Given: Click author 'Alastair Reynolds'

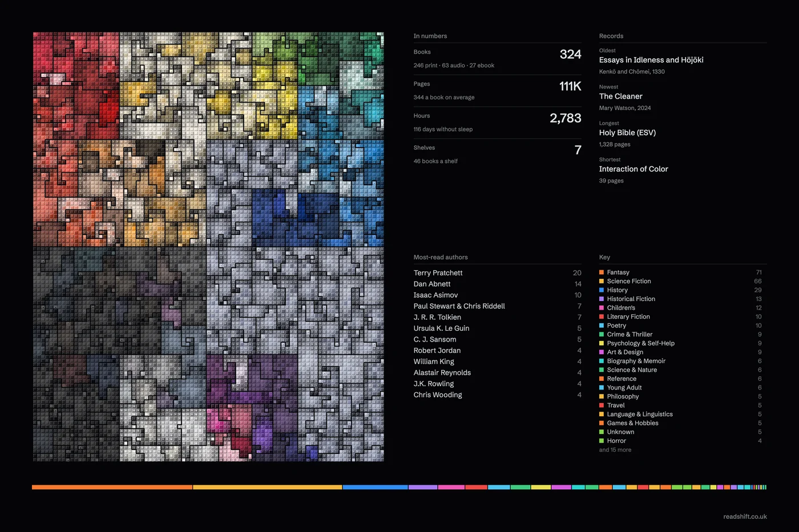Looking at the screenshot, I should tap(442, 373).
